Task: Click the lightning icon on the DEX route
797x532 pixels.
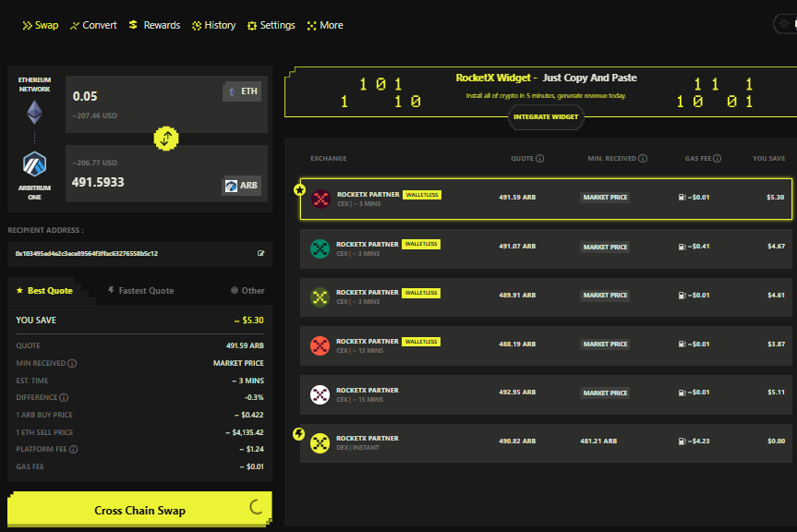Action: (297, 432)
